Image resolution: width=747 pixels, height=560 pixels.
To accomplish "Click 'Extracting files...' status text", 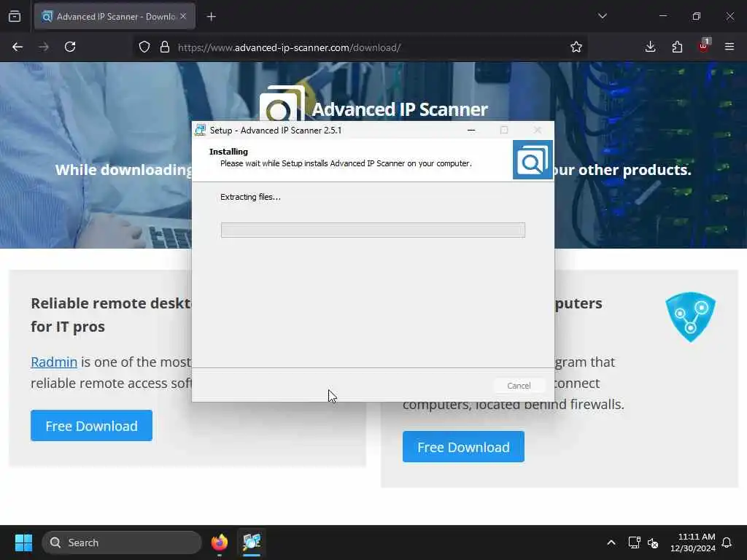I will [x=250, y=197].
